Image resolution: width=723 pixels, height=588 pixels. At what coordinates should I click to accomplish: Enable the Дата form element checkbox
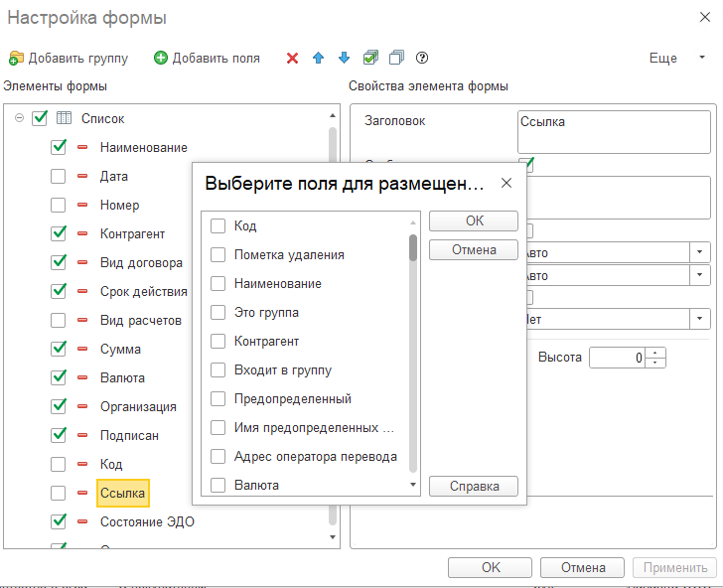click(x=58, y=176)
